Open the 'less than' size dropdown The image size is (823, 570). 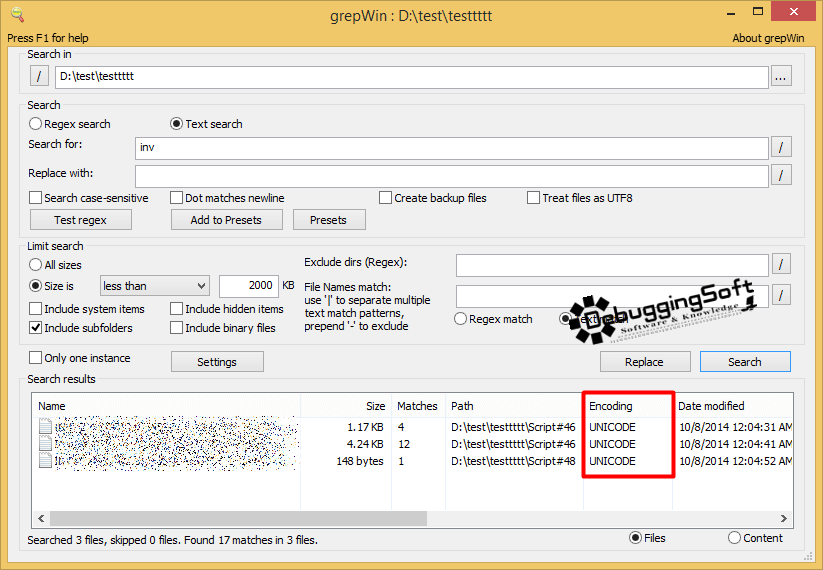point(154,286)
